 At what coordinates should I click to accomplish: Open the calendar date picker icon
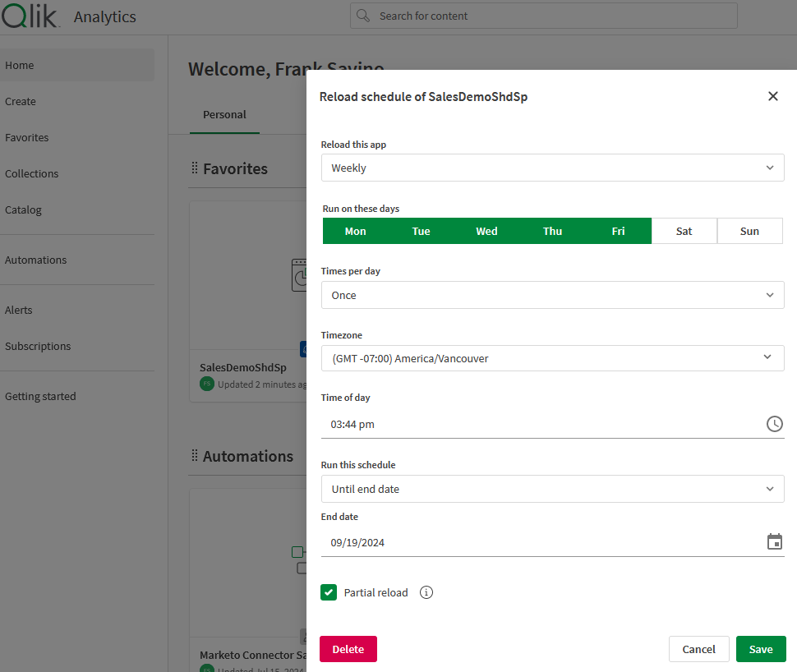coord(775,542)
